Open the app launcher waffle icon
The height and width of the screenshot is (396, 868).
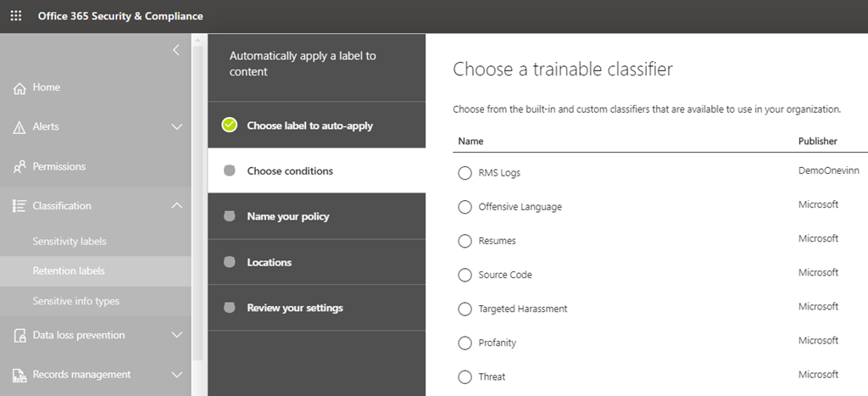click(16, 16)
